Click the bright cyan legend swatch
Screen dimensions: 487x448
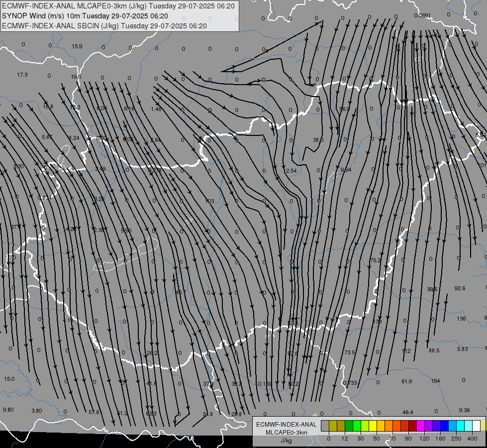pyautogui.click(x=461, y=426)
